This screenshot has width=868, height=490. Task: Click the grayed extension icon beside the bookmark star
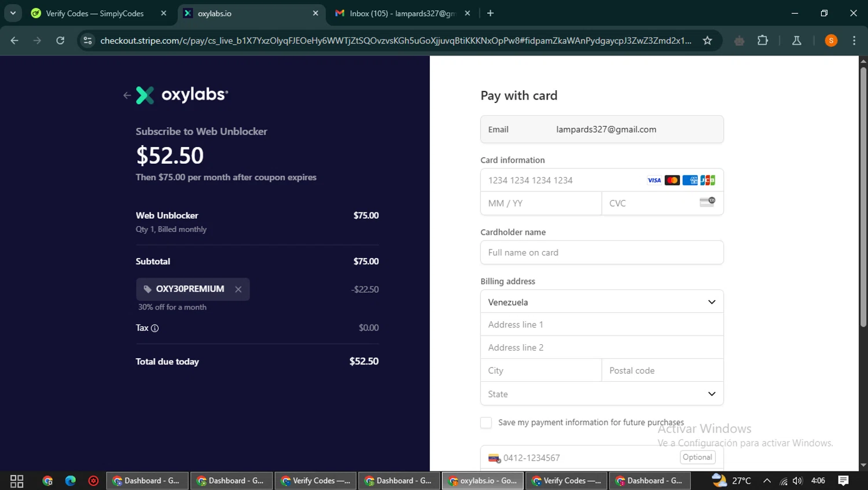point(739,40)
